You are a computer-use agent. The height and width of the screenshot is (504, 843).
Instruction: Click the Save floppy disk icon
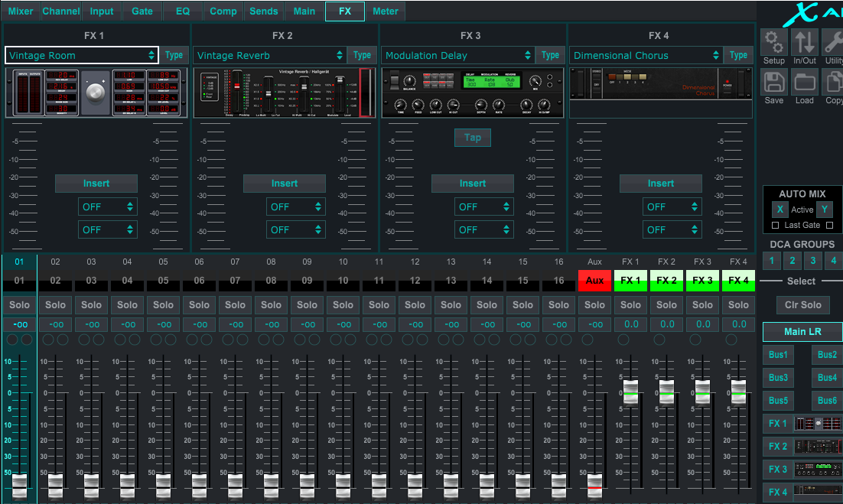pyautogui.click(x=773, y=82)
